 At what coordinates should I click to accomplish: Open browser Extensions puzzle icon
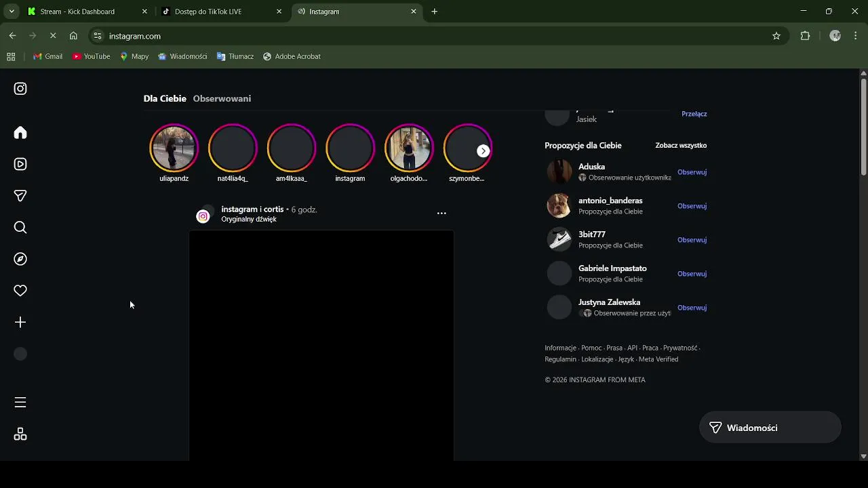tap(805, 36)
